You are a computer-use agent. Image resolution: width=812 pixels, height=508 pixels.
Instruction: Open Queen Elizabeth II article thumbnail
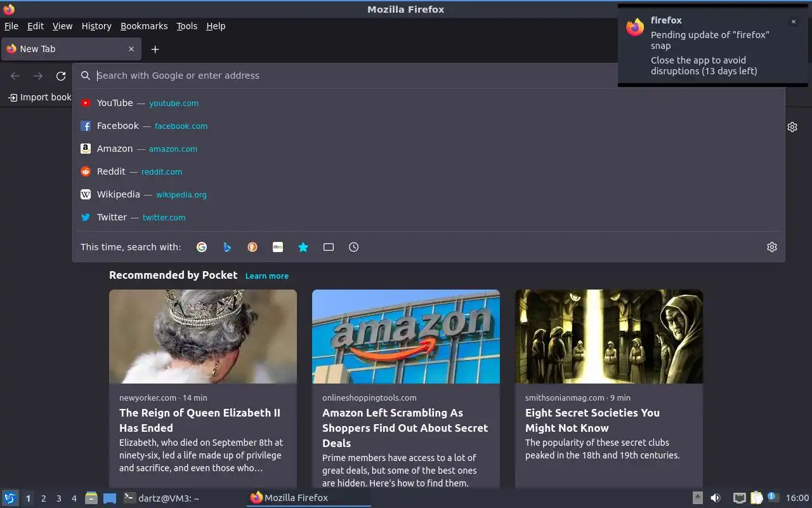click(x=203, y=337)
